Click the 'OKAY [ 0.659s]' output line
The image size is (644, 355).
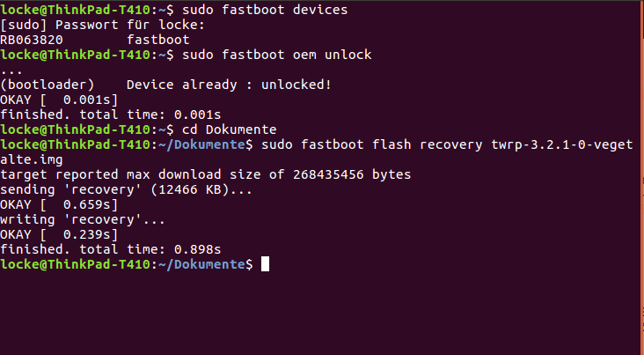(59, 204)
